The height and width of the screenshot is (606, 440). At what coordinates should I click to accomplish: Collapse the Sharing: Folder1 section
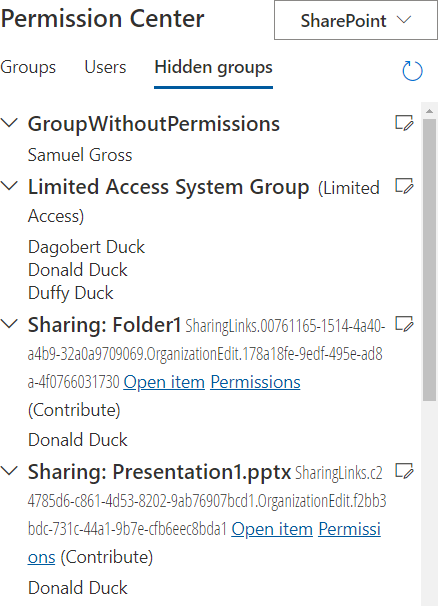(x=9, y=324)
